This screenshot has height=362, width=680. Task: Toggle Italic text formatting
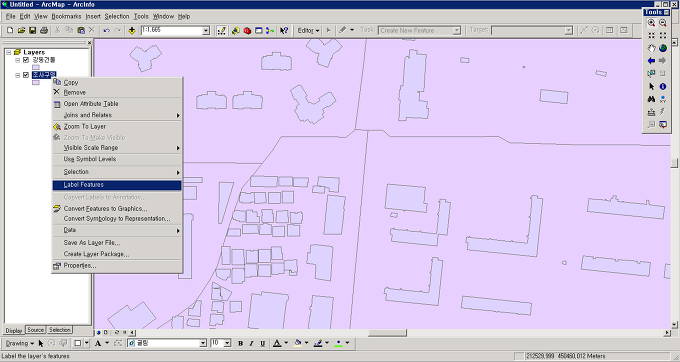click(251, 343)
